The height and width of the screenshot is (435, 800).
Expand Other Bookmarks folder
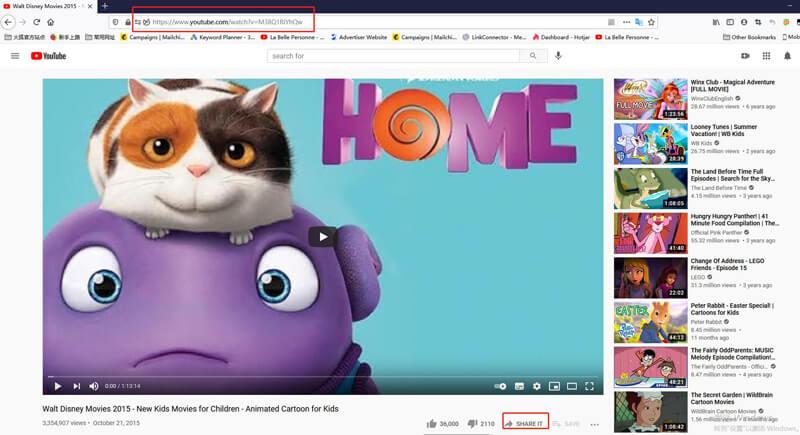(x=749, y=37)
